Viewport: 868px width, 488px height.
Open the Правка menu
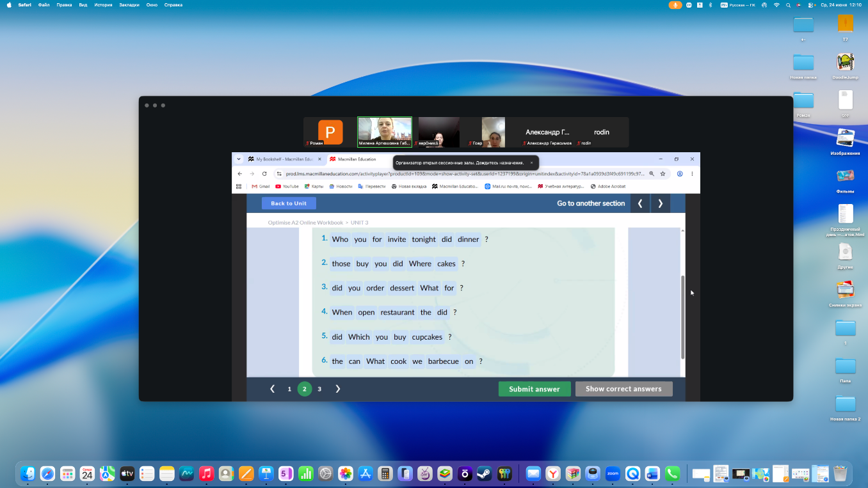[64, 4]
